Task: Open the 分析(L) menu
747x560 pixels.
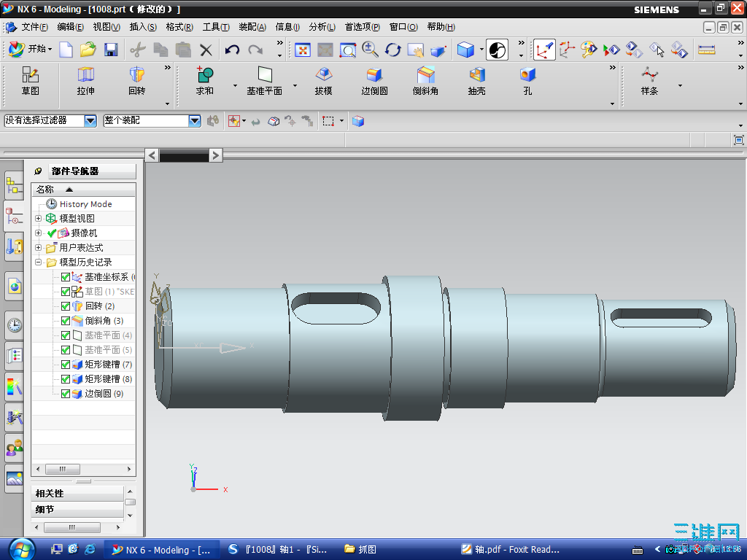Action: [x=322, y=27]
